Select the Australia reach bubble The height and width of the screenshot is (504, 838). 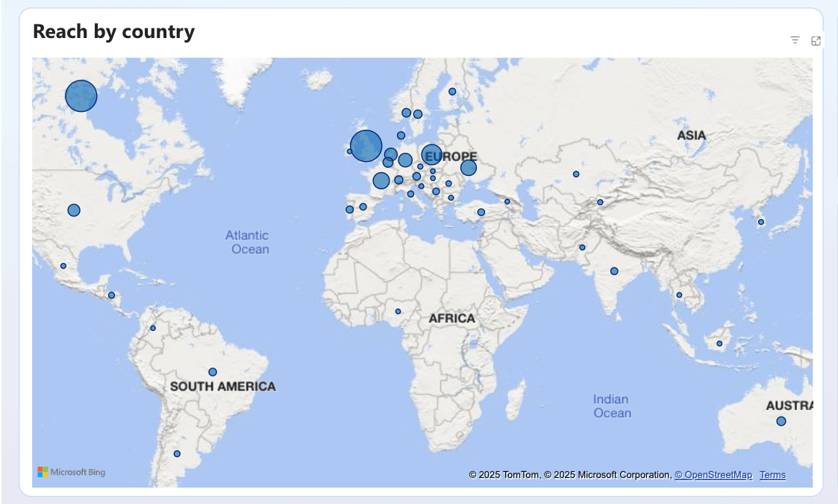781,421
